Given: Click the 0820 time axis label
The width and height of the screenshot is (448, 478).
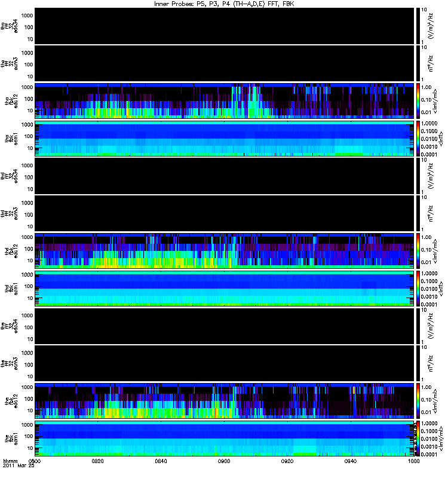Looking at the screenshot, I should pyautogui.click(x=98, y=461).
